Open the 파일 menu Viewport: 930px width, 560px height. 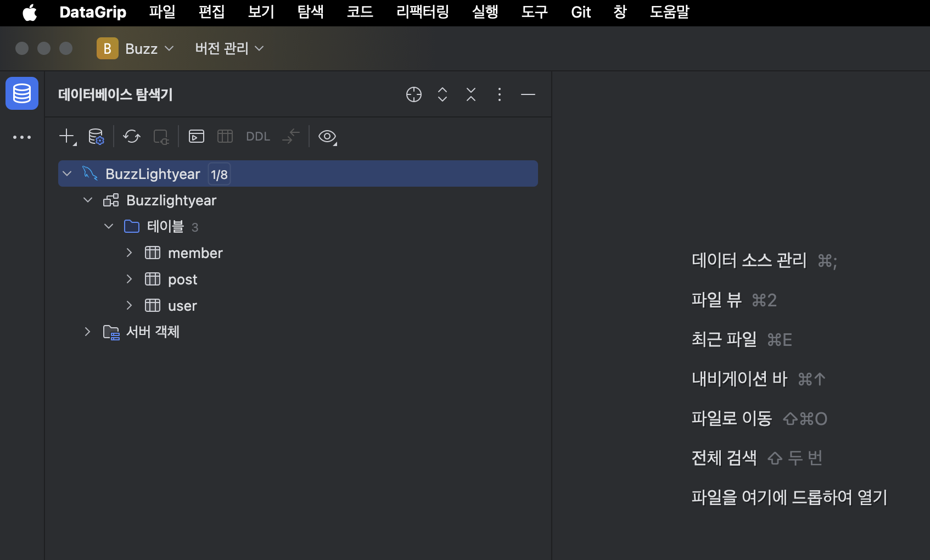[x=163, y=12]
